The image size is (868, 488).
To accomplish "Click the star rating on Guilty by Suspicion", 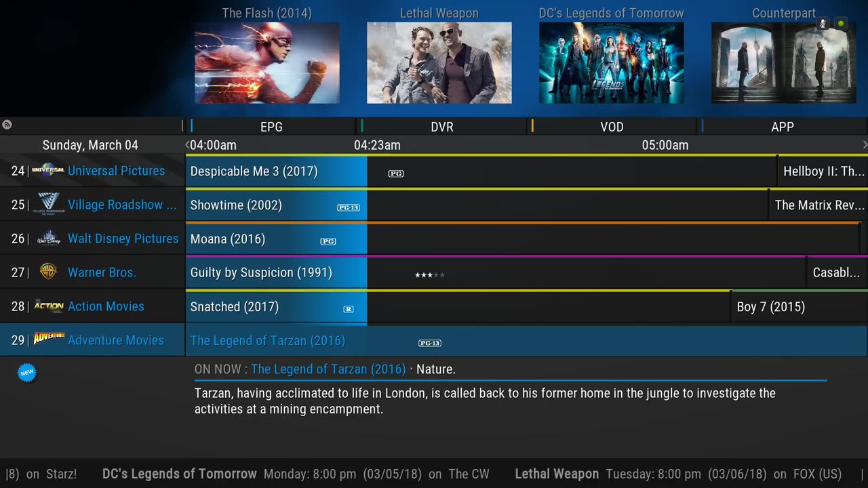I will [x=430, y=274].
